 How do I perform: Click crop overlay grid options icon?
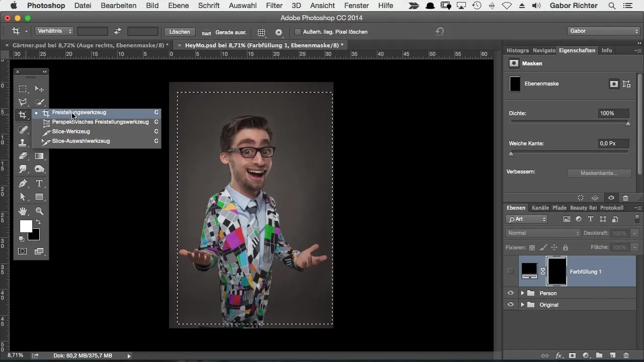click(262, 32)
